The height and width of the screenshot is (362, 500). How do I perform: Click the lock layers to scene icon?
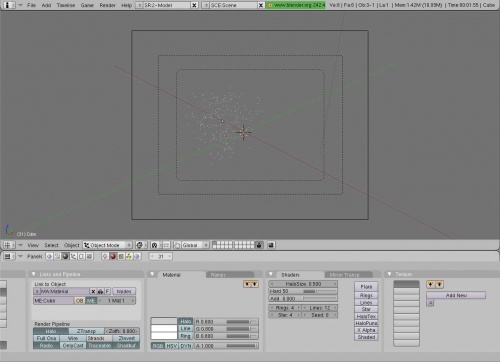tap(259, 245)
